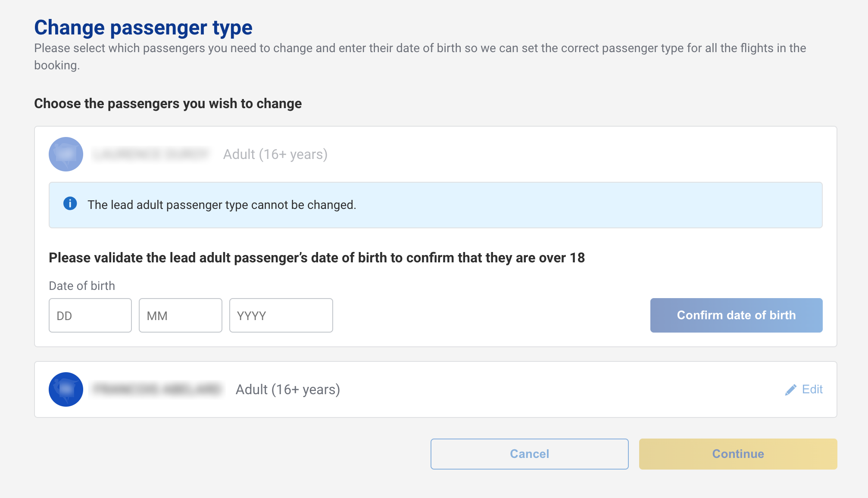Click second passenger Adult (16+ years) label
This screenshot has height=498, width=868.
click(x=288, y=389)
